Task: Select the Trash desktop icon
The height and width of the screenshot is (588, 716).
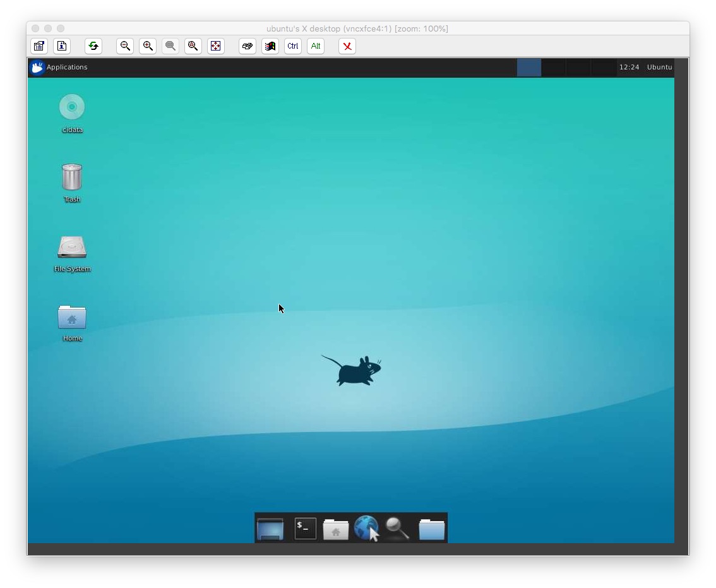Action: pyautogui.click(x=72, y=183)
